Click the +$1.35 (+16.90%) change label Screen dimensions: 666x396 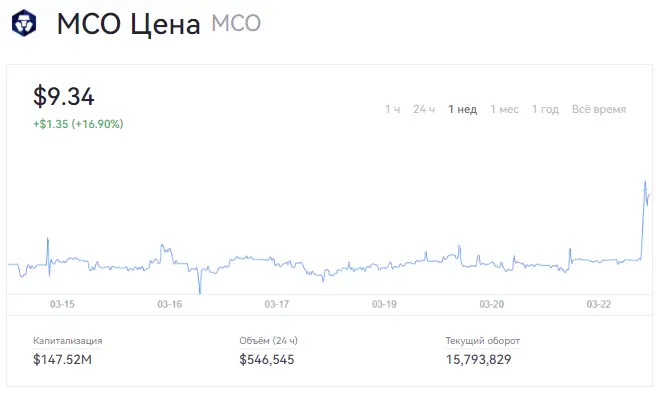[x=78, y=124]
